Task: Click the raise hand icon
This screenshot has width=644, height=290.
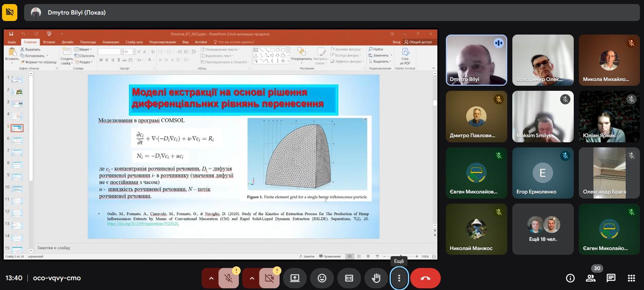Action: [376, 278]
